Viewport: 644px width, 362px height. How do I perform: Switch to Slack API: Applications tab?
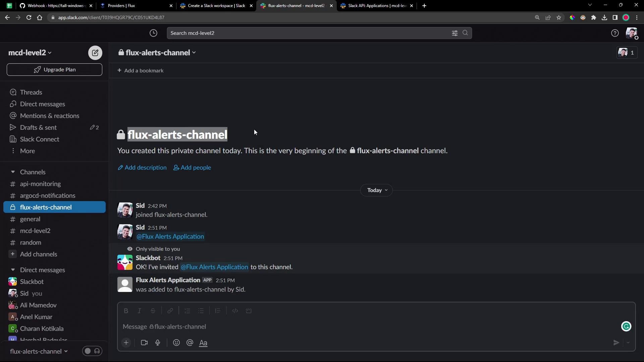pos(376,6)
